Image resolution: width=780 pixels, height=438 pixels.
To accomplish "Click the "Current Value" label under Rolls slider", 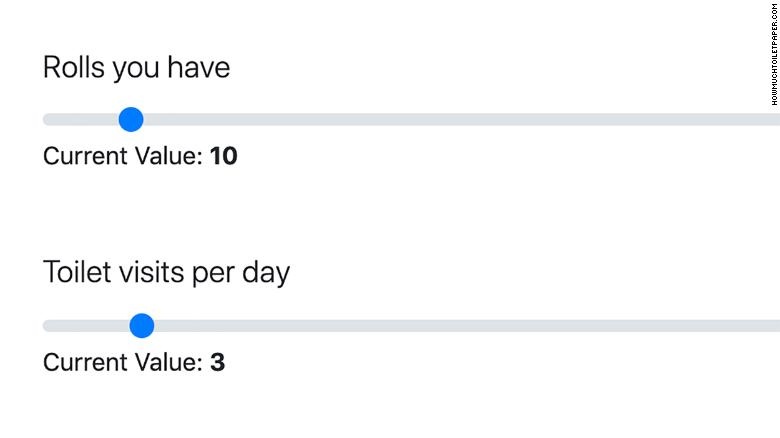I will pos(122,156).
